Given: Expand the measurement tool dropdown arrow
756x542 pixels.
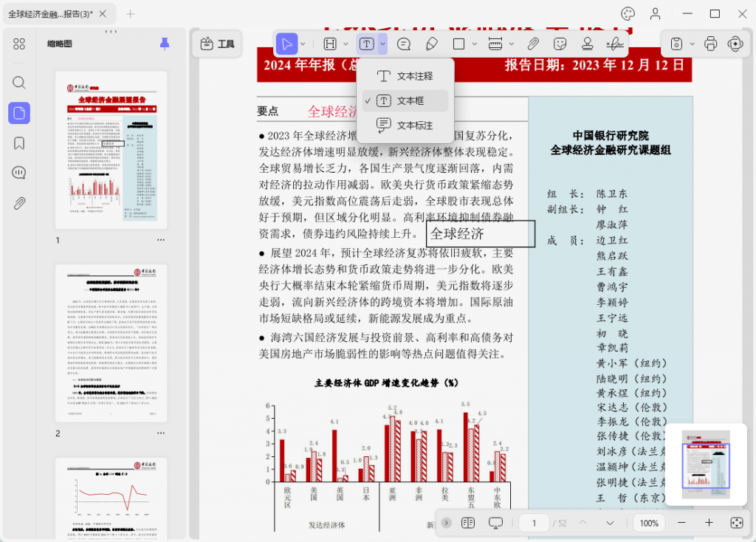Looking at the screenshot, I should point(512,44).
